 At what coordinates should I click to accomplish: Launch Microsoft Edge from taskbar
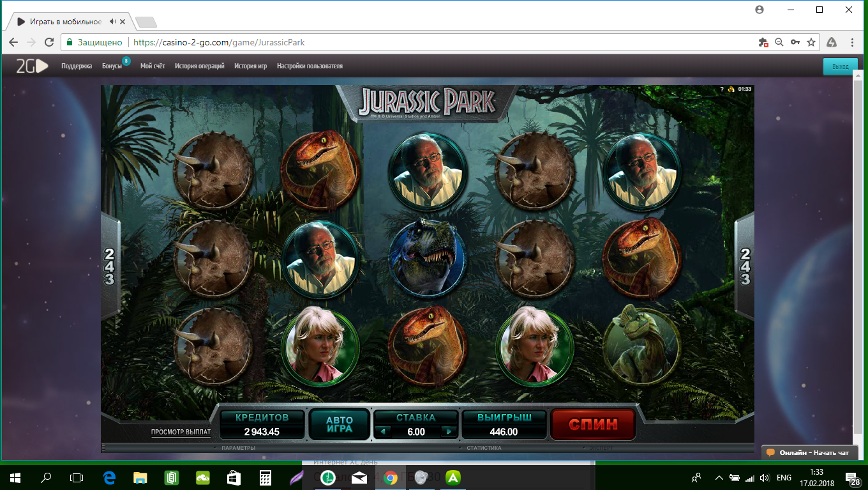point(108,477)
